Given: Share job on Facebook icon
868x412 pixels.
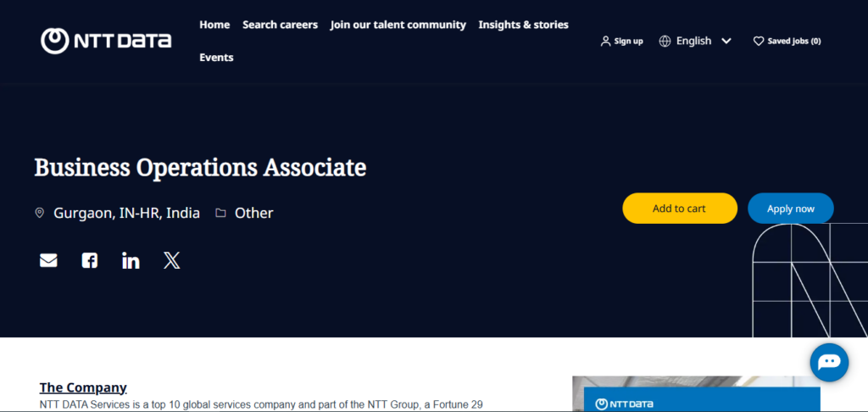Looking at the screenshot, I should point(90,260).
